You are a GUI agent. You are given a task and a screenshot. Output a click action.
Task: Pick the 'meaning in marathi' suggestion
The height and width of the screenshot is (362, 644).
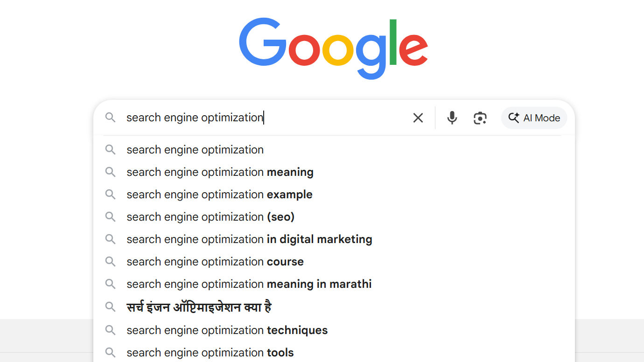tap(249, 284)
